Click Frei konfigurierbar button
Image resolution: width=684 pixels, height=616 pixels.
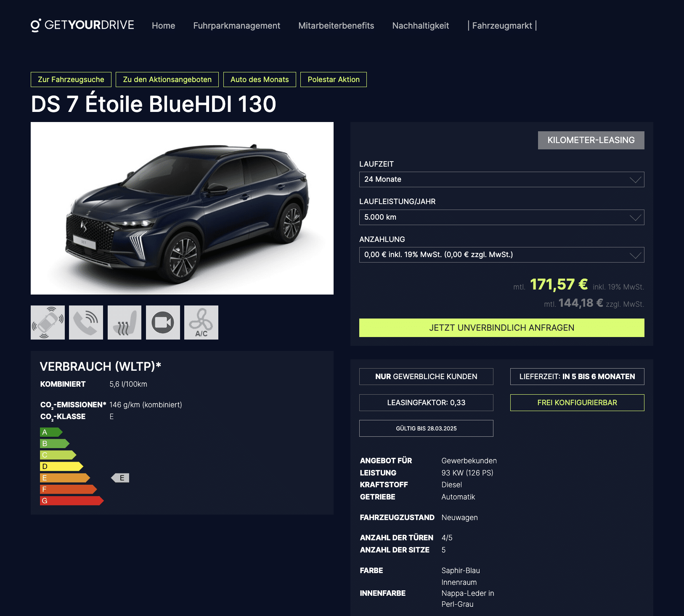point(577,403)
